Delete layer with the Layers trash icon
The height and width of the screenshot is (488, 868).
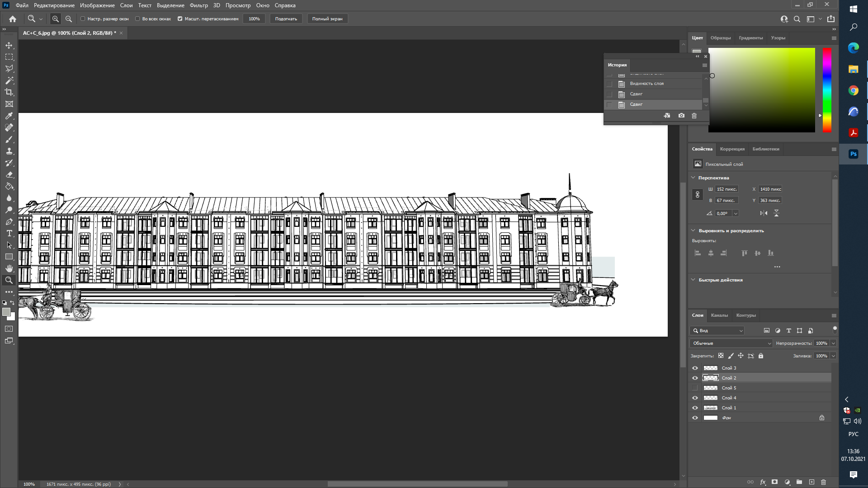823,482
